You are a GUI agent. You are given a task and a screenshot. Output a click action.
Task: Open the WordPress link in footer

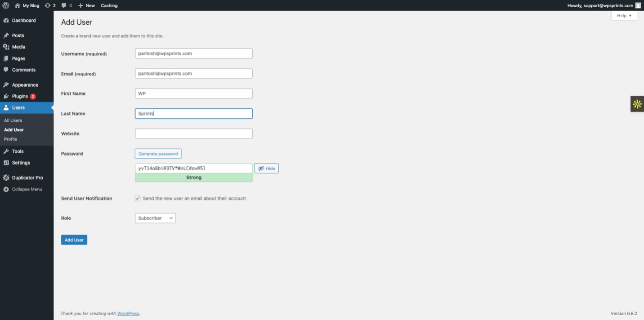pos(128,313)
